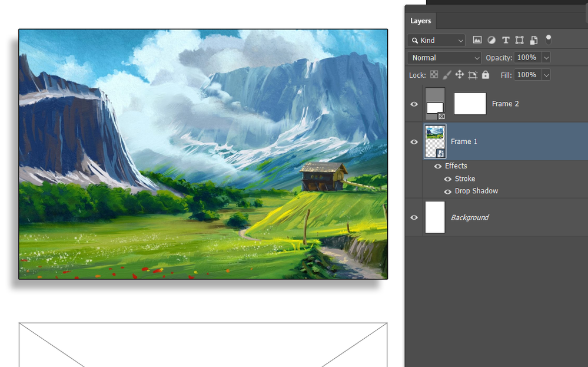This screenshot has width=588, height=367.
Task: Toggle all Effects visibility on Frame 1
Action: point(438,166)
